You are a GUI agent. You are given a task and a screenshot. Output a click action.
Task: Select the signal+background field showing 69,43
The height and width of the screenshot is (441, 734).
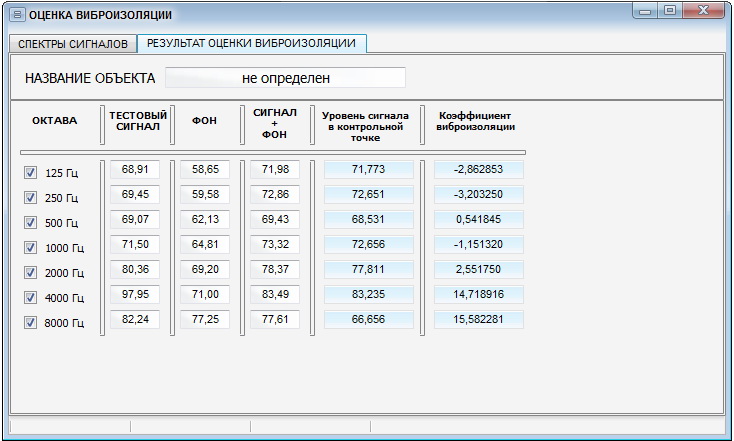click(275, 219)
